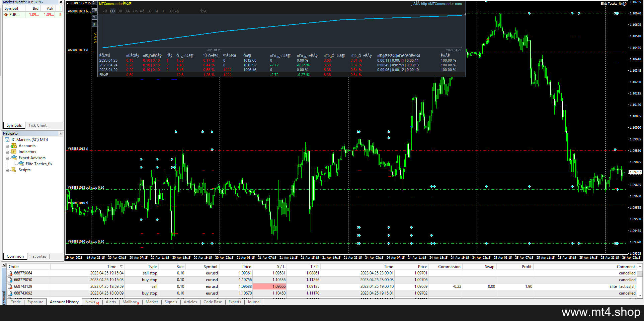The width and height of the screenshot is (644, 321).
Task: Close the Terminal panel
Action: (x=4, y=265)
